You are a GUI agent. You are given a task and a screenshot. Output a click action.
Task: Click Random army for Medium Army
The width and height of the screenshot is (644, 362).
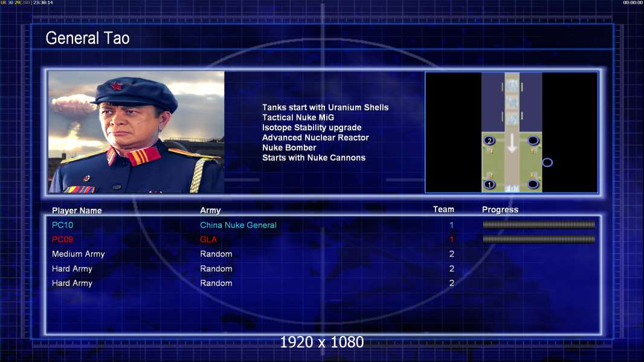click(216, 254)
